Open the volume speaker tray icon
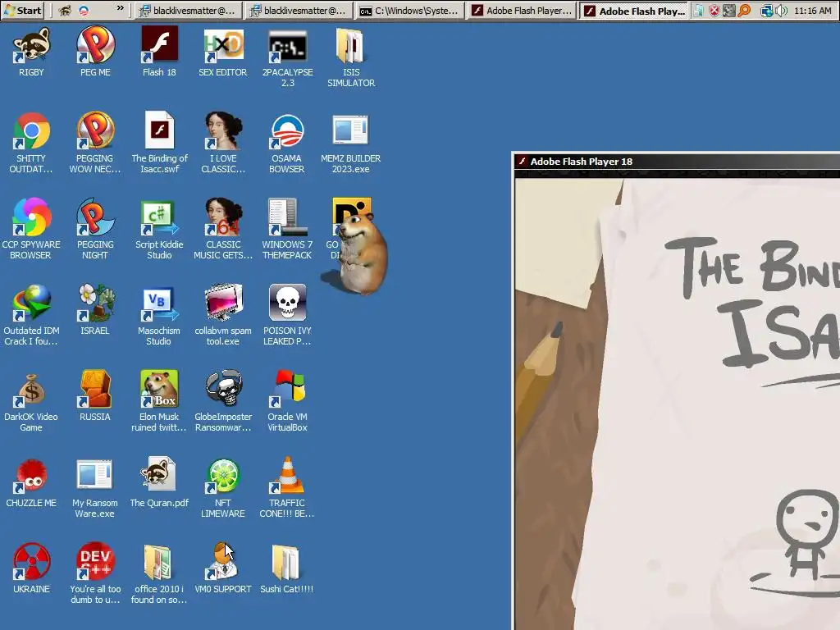 click(782, 11)
